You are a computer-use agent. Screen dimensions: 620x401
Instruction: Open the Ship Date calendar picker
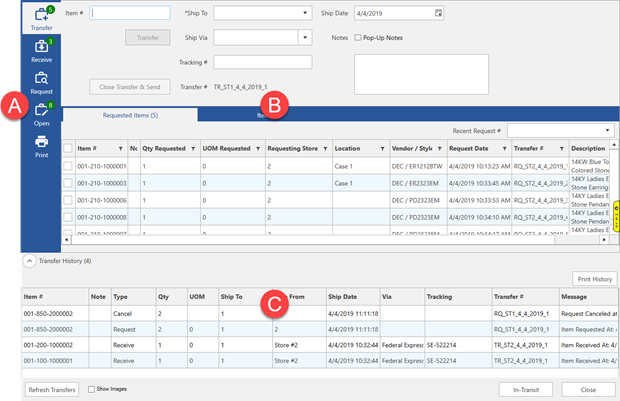(437, 13)
